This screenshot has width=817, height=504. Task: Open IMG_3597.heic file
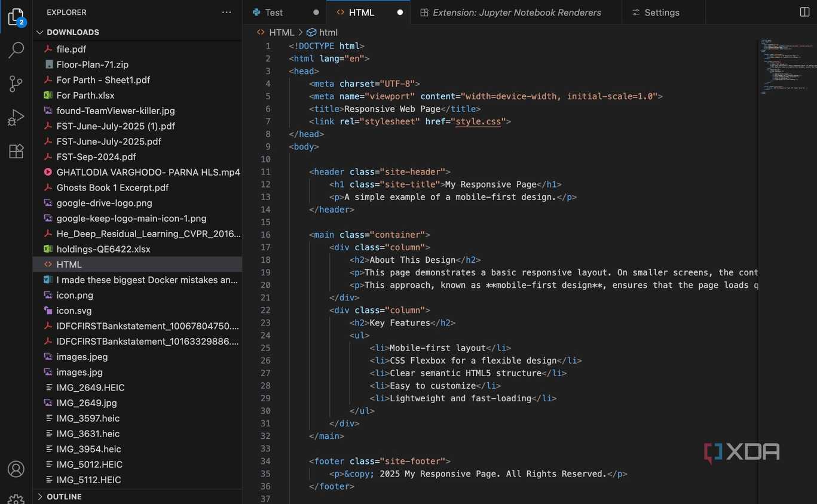(x=137, y=419)
